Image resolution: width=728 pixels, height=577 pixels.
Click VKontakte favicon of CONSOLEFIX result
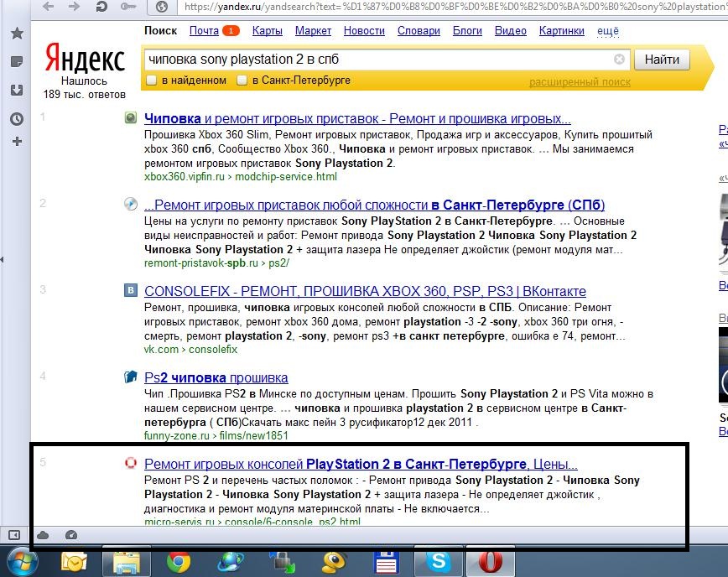[x=131, y=290]
